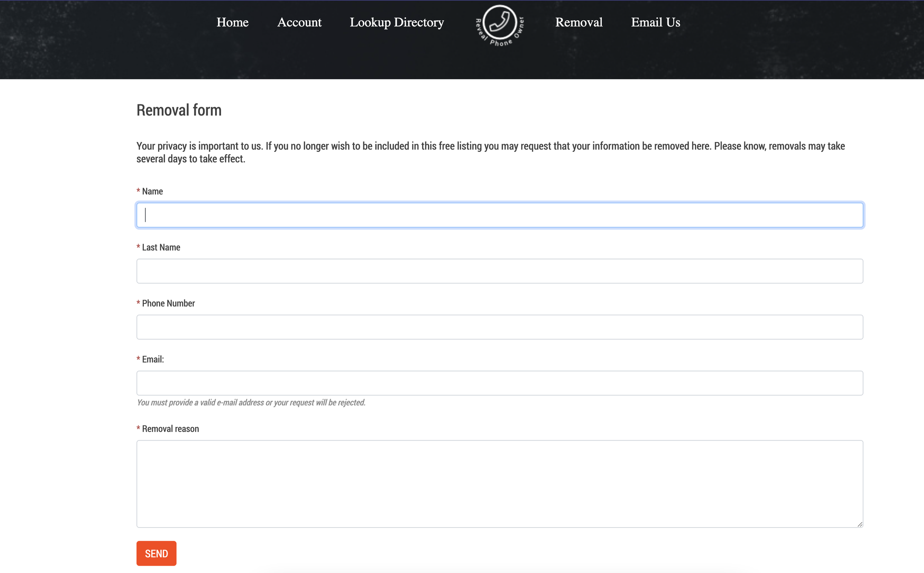Select the Removal navigation link
This screenshot has height=573, width=924.
point(578,22)
